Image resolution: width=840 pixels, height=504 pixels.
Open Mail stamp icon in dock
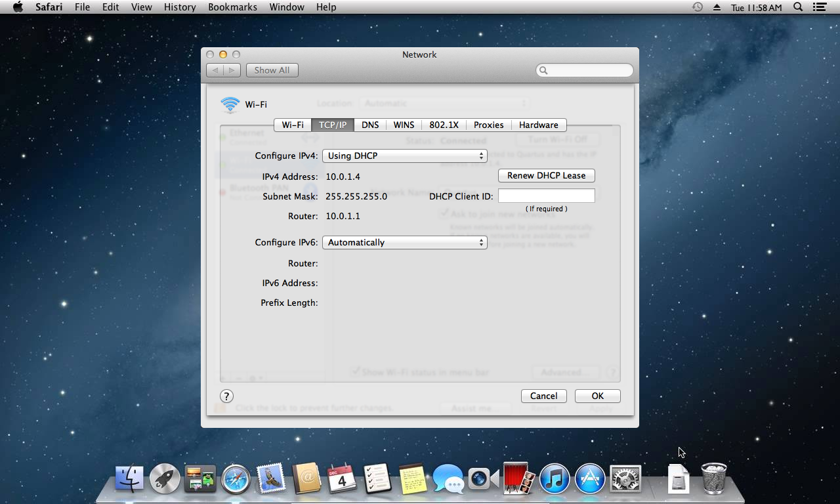(x=271, y=478)
